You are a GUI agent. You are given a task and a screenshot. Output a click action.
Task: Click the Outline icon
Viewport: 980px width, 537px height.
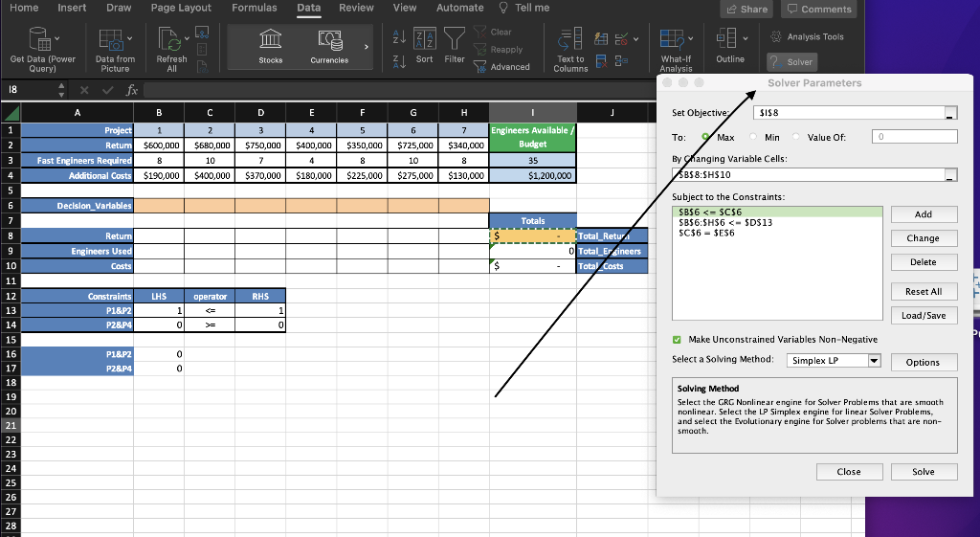click(726, 38)
